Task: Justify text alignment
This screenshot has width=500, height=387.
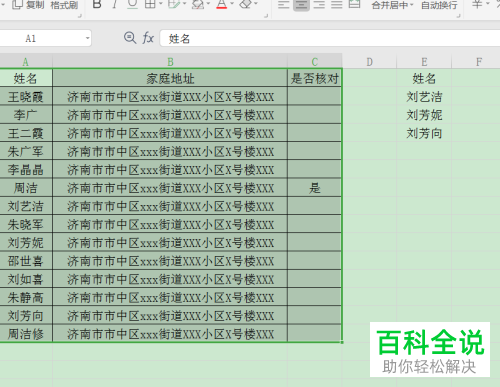Action: (x=337, y=4)
